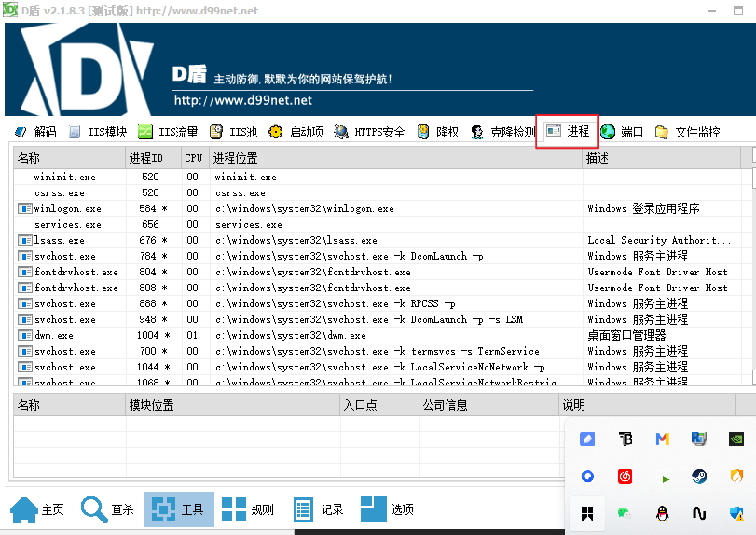Open the orange flame shield tray icon
This screenshot has height=535, width=756.
pyautogui.click(x=737, y=476)
